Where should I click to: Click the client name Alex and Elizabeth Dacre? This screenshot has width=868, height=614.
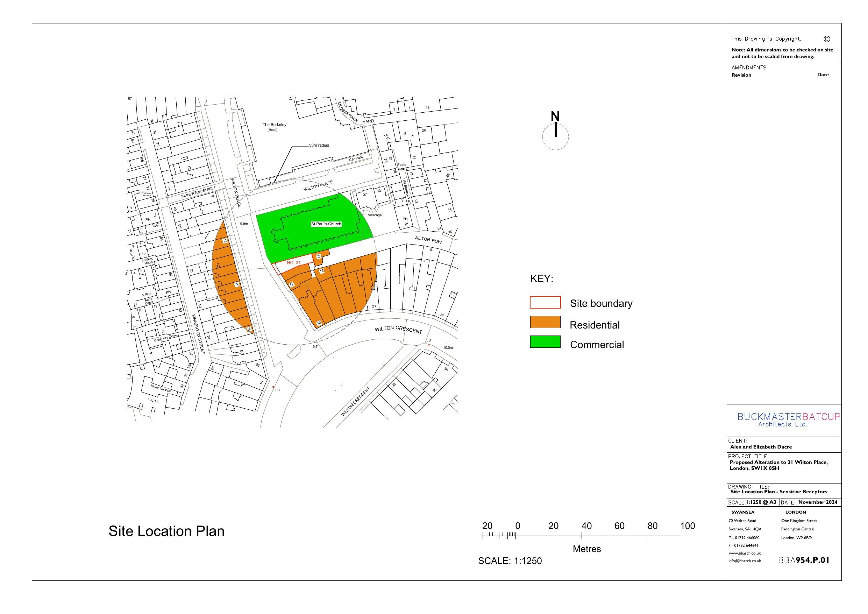click(761, 447)
